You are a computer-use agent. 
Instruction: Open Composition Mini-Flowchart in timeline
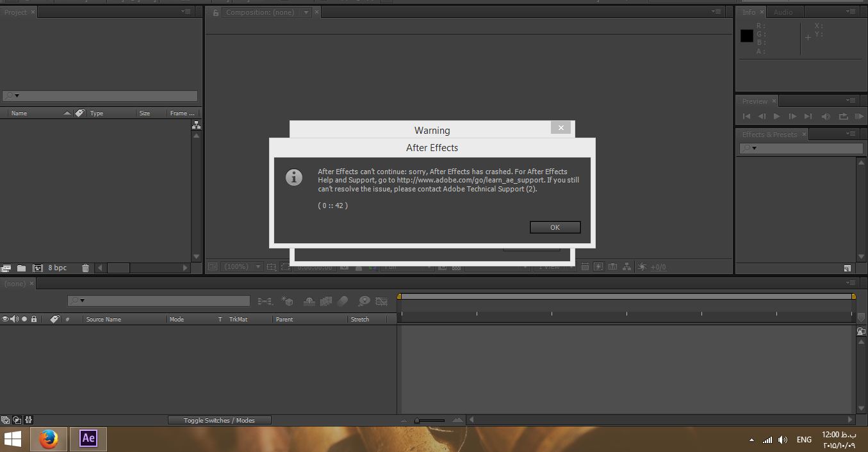tap(265, 300)
